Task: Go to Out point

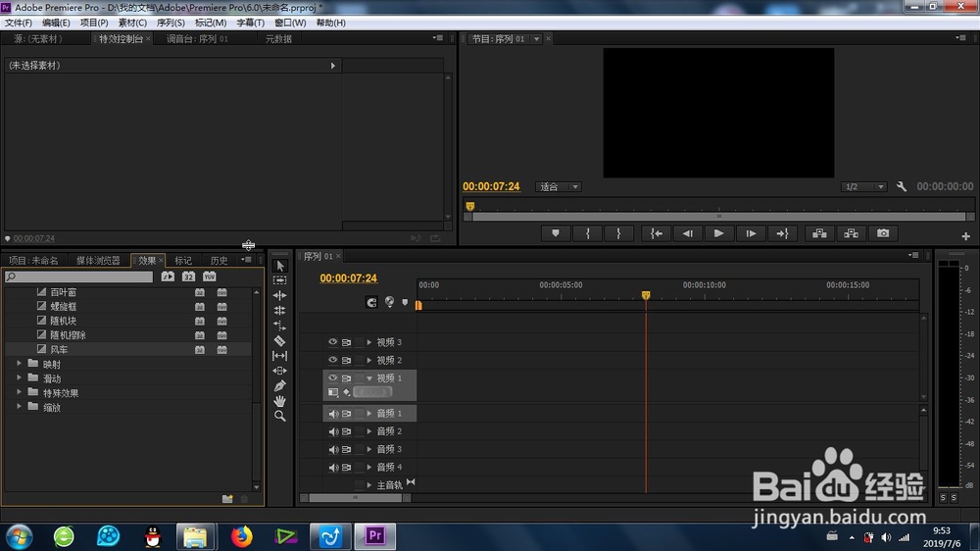Action: coord(782,233)
